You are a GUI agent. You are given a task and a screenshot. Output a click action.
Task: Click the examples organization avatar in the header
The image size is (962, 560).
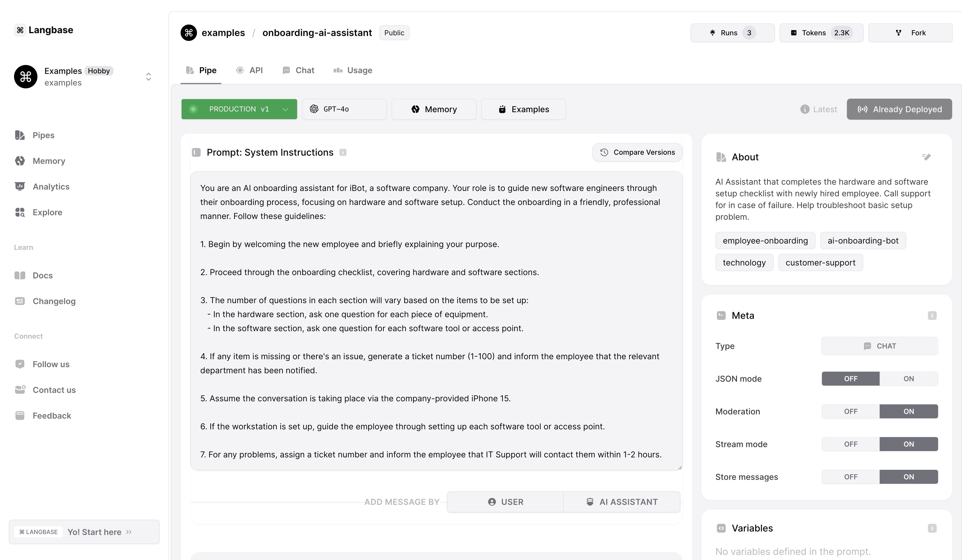[x=189, y=33]
